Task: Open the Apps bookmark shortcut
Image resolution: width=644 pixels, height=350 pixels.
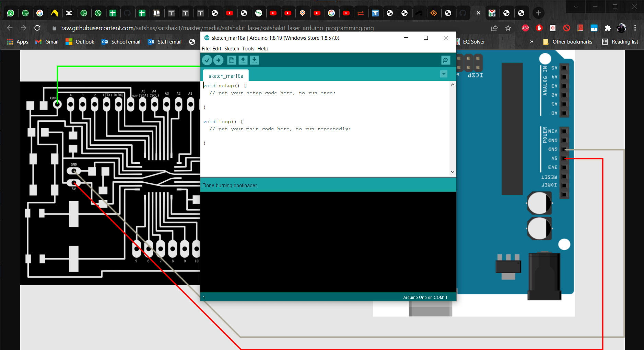Action: [x=17, y=42]
